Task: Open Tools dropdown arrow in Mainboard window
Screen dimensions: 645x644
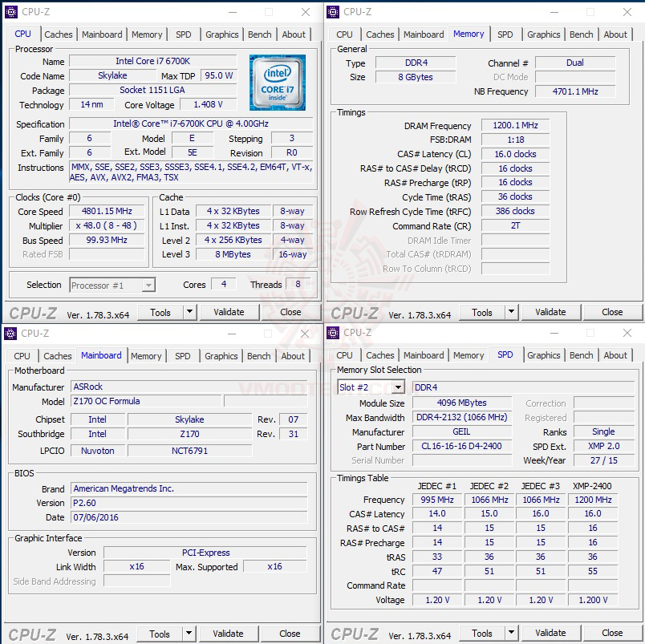Action: pyautogui.click(x=189, y=634)
